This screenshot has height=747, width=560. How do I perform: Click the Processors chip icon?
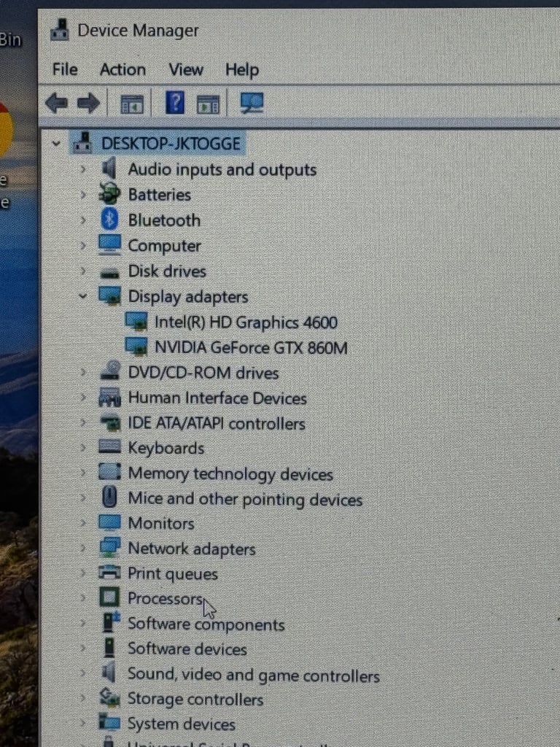click(109, 597)
